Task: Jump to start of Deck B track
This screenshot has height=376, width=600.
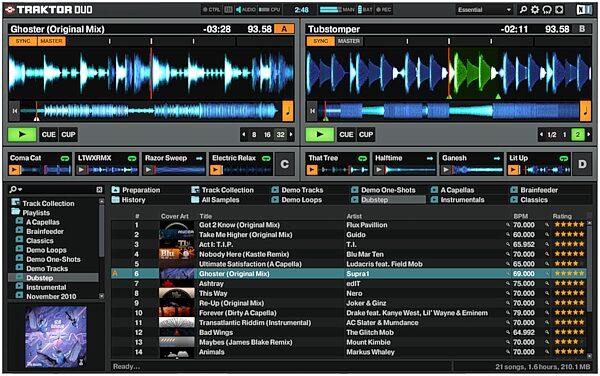Action: 312,111
